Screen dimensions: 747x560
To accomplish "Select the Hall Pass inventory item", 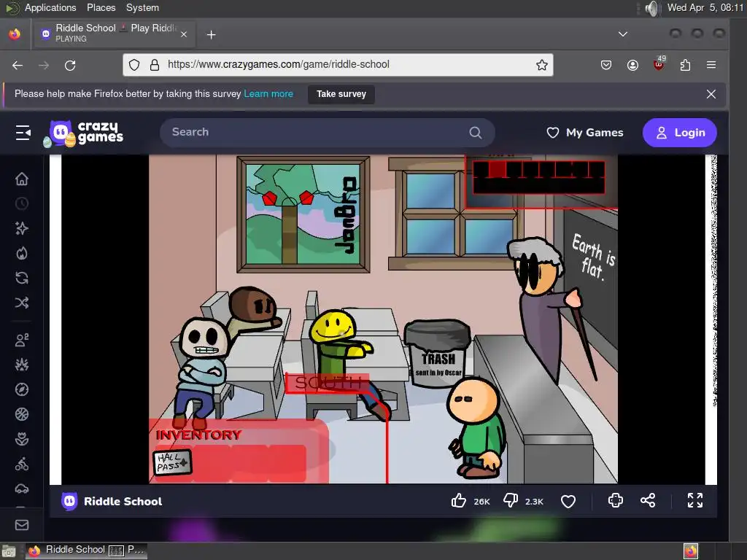I will click(x=172, y=462).
